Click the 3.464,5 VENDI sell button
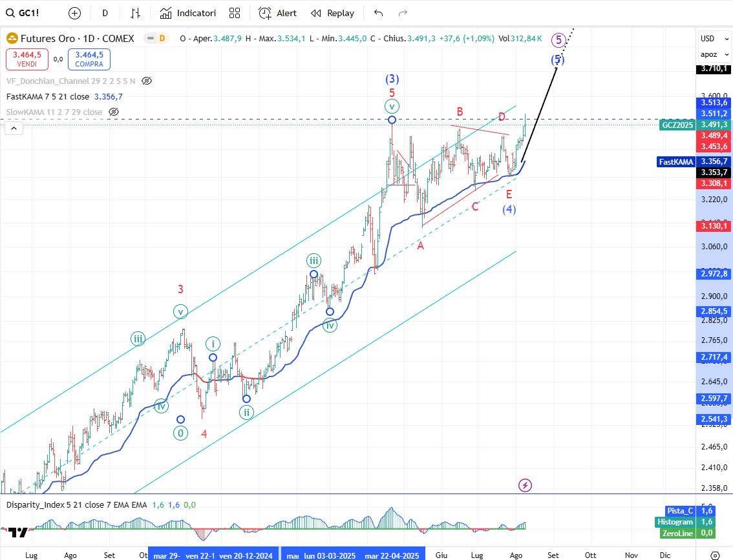This screenshot has height=560, width=733. (27, 59)
